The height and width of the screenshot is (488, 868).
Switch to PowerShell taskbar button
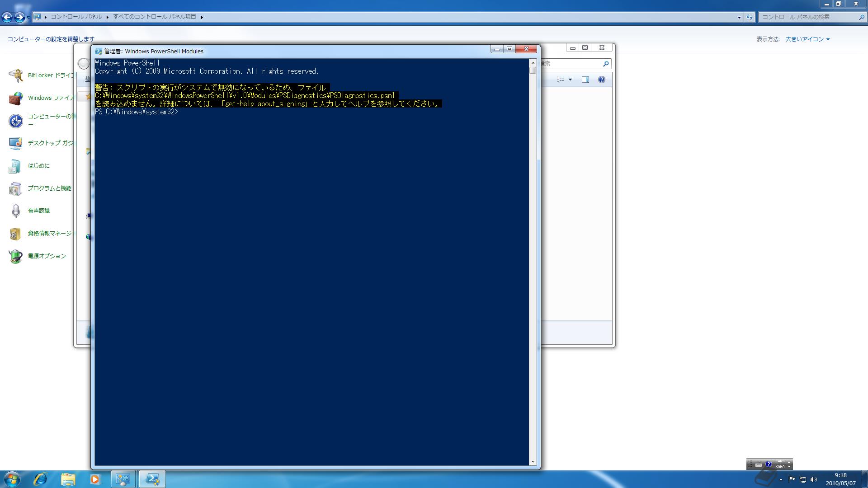(x=152, y=479)
